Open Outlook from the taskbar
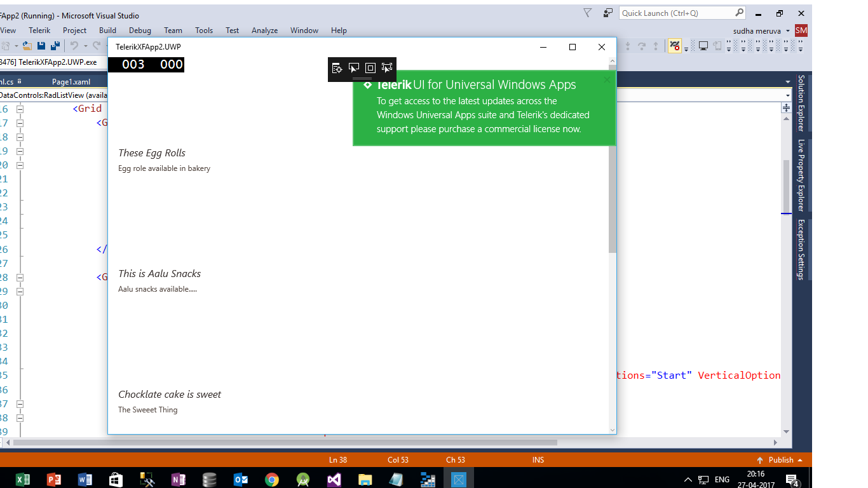Screen dimensions: 868x488 point(241,479)
